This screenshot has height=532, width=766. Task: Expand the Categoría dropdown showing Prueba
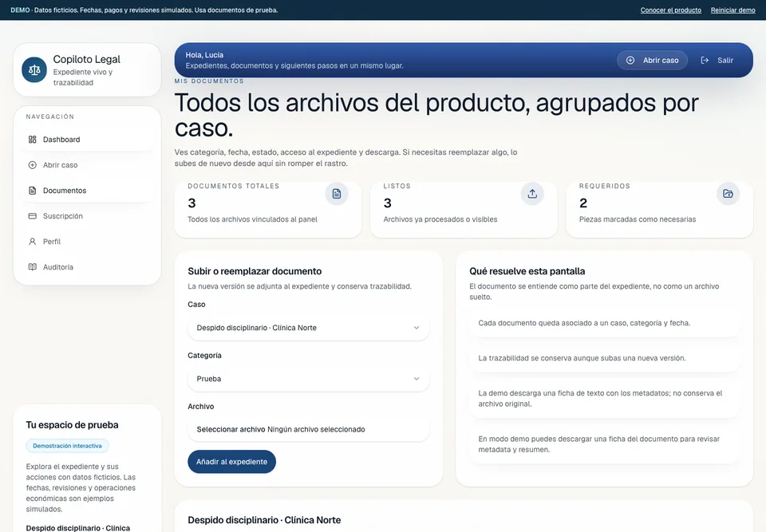pyautogui.click(x=308, y=379)
